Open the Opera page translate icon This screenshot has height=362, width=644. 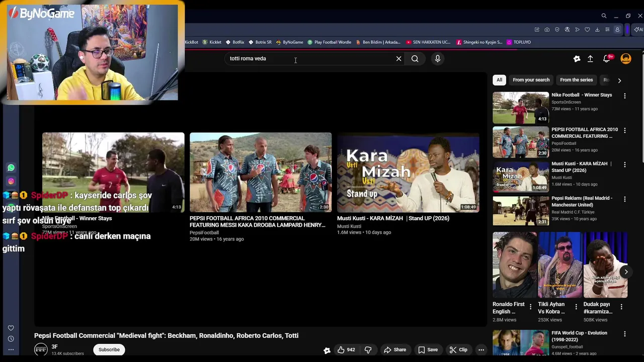[x=567, y=30]
